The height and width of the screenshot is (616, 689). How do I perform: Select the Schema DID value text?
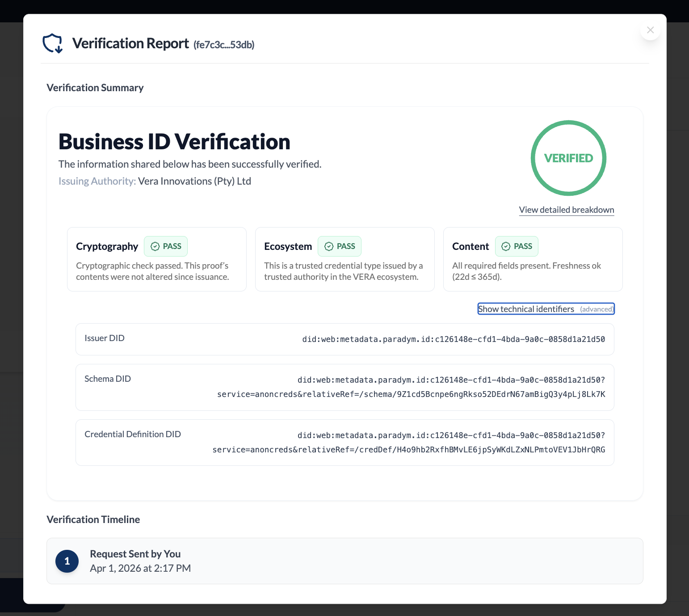pyautogui.click(x=411, y=387)
